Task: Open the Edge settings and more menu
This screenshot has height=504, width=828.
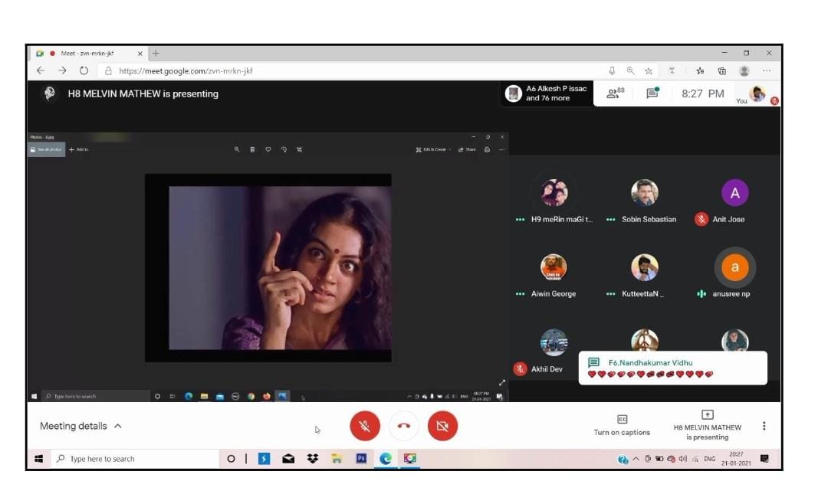Action: pos(767,70)
